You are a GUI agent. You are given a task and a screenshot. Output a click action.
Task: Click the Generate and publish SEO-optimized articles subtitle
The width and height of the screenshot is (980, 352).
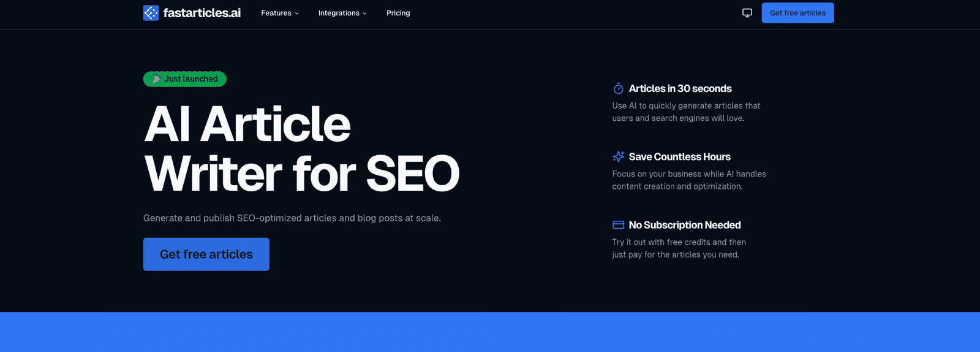pos(292,218)
